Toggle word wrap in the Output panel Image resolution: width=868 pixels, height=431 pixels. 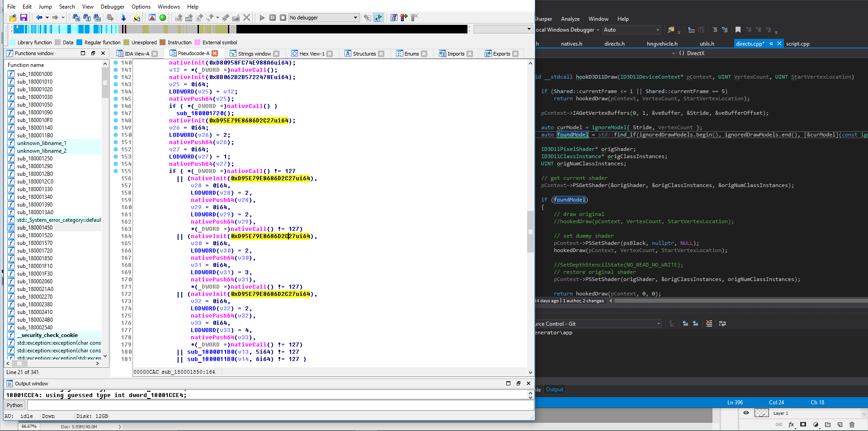coord(722,323)
